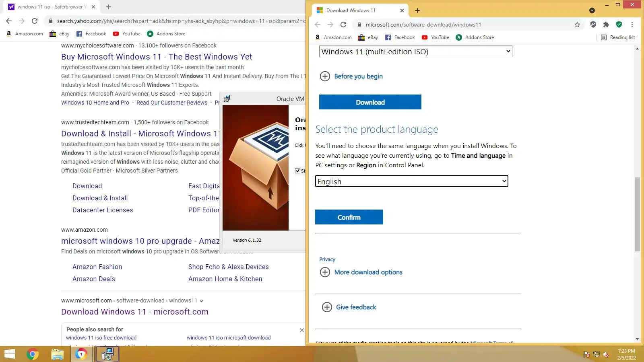The height and width of the screenshot is (362, 644).
Task: Open a new tab in Microsoft window
Action: 417,10
